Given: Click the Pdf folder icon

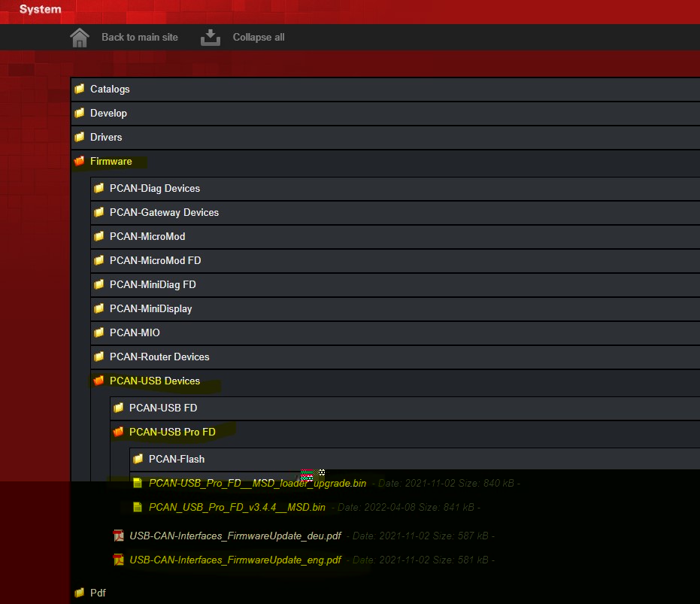Looking at the screenshot, I should (x=80, y=593).
